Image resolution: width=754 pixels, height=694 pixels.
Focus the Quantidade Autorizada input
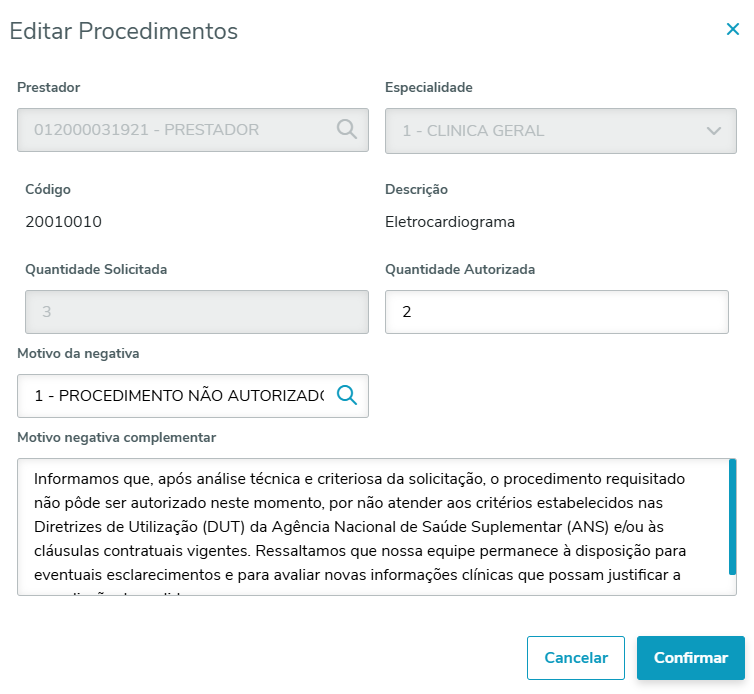(x=556, y=312)
